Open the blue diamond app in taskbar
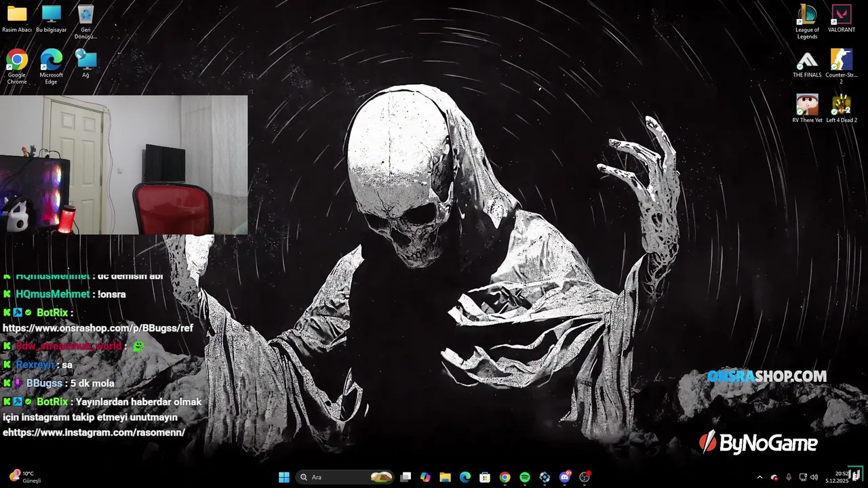 pyautogui.click(x=545, y=477)
